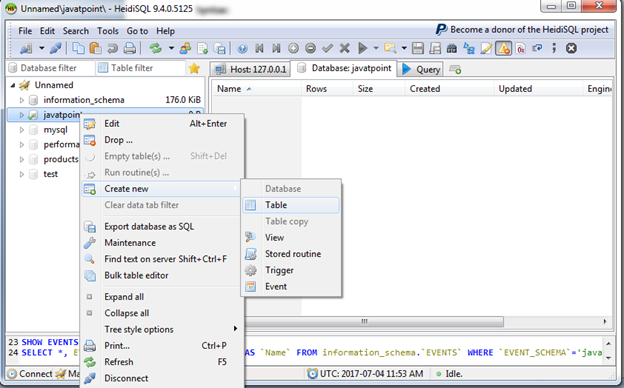Click the Post checkmark toolbar icon
This screenshot has width=624, height=388.
(x=328, y=49)
